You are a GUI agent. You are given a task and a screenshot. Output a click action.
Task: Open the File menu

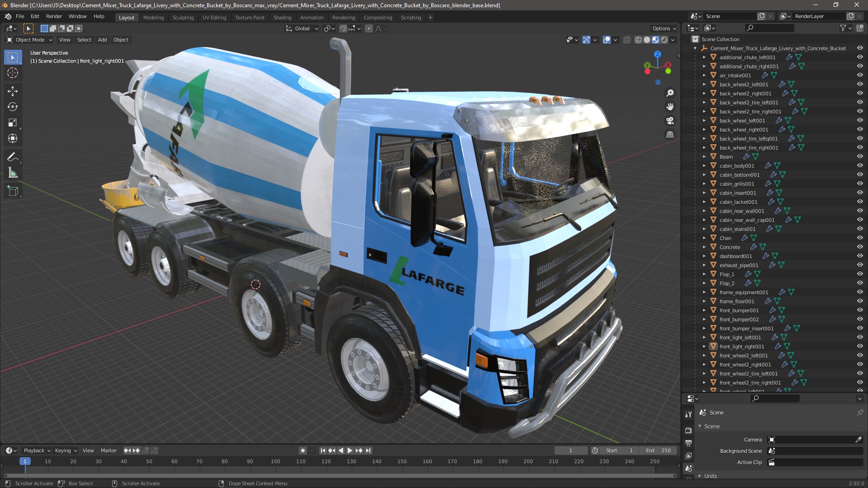(20, 16)
